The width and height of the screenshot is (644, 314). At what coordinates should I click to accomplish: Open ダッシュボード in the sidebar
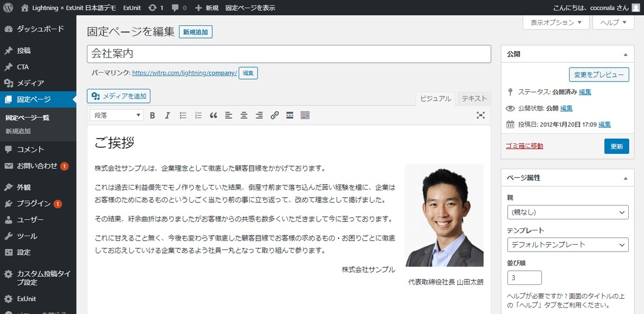coord(38,29)
